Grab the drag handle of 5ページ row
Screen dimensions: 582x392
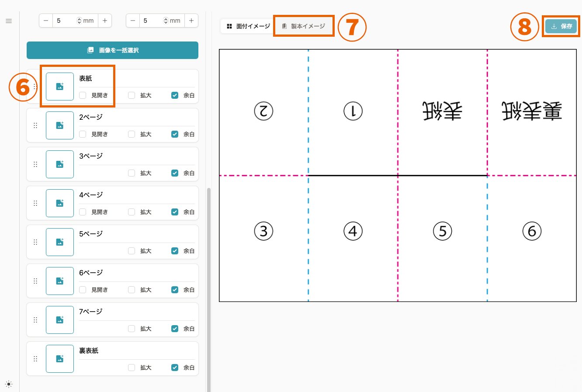(x=35, y=242)
